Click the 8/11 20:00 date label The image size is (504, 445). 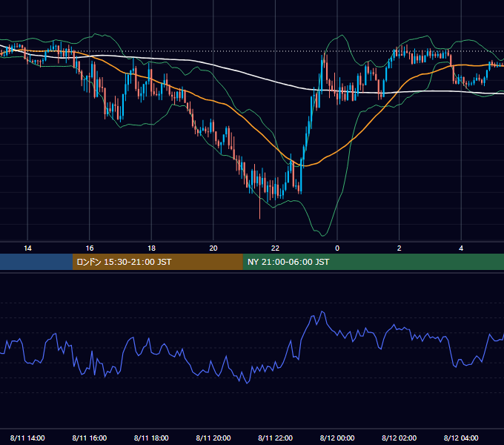[213, 438]
